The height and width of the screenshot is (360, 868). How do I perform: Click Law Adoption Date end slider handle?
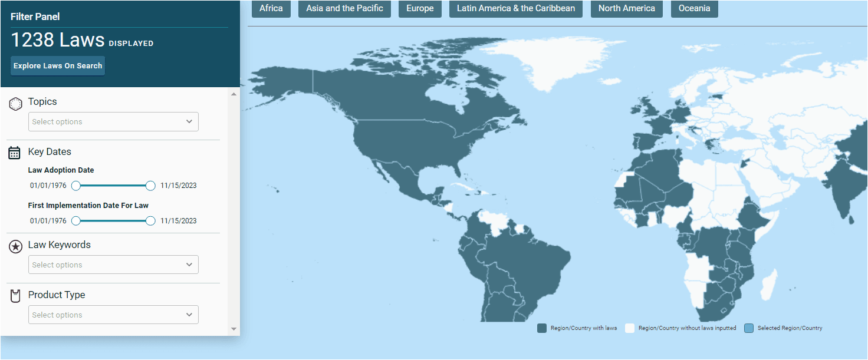click(150, 186)
